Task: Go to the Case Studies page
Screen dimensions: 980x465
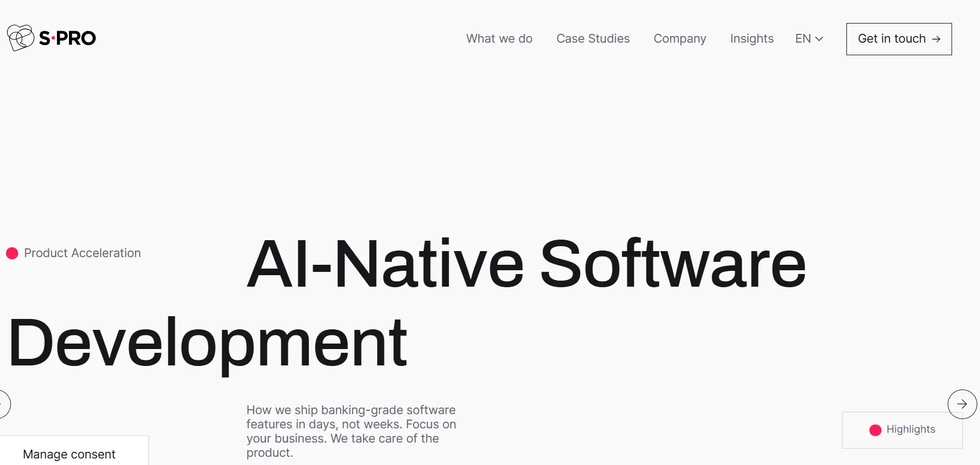Action: coord(593,39)
